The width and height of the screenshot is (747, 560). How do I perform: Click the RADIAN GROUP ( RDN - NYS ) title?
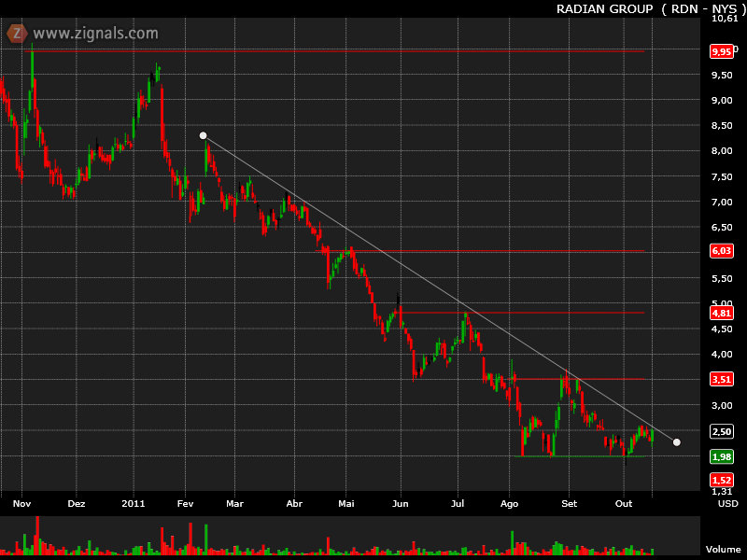click(x=651, y=9)
